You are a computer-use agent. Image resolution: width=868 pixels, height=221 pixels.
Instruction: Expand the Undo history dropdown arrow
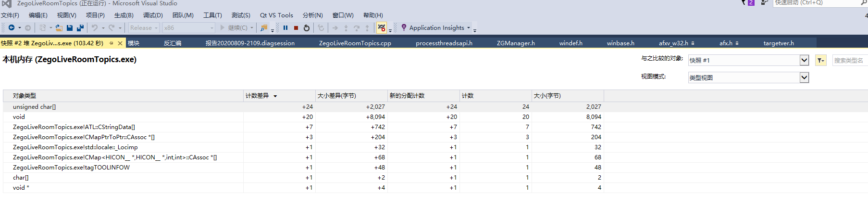pyautogui.click(x=103, y=28)
